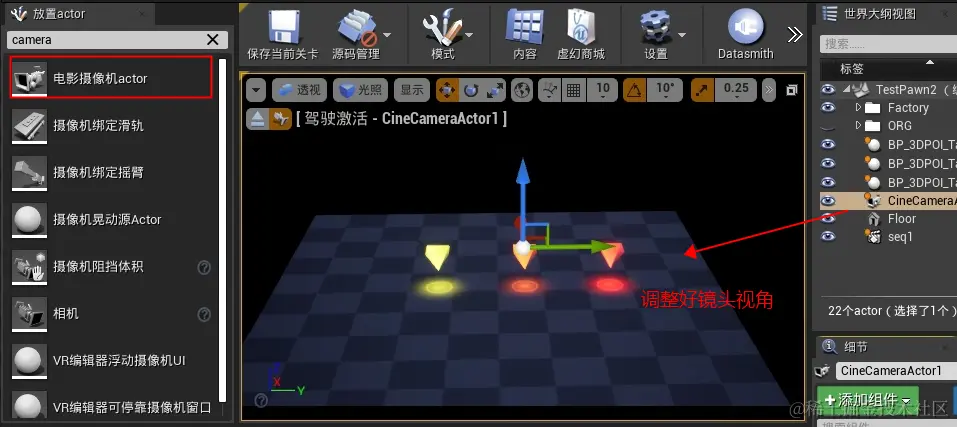Toggle surface snapping icon
This screenshot has width=957, height=427.
550,91
